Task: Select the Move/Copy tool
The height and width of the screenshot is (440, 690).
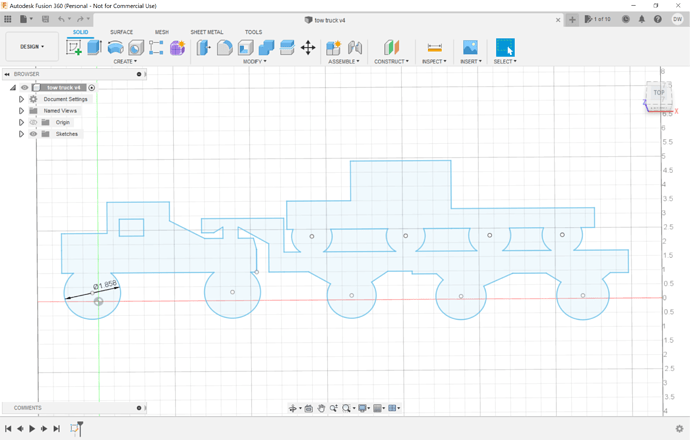Action: point(308,48)
